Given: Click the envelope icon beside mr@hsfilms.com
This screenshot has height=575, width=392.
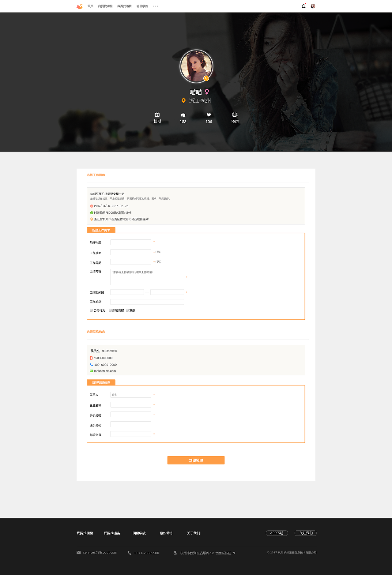Looking at the screenshot, I should tap(91, 371).
